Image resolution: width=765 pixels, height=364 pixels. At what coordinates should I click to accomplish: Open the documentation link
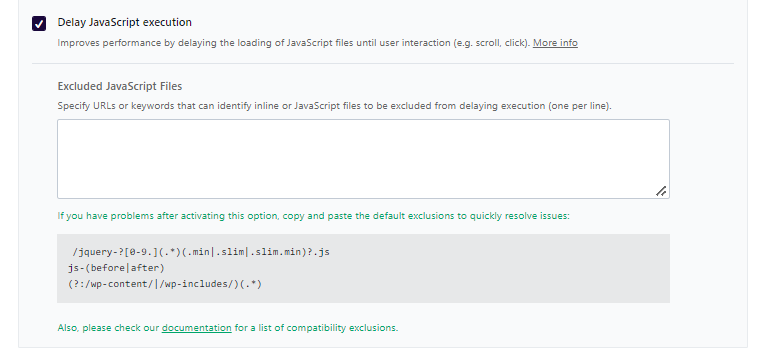[x=197, y=328]
